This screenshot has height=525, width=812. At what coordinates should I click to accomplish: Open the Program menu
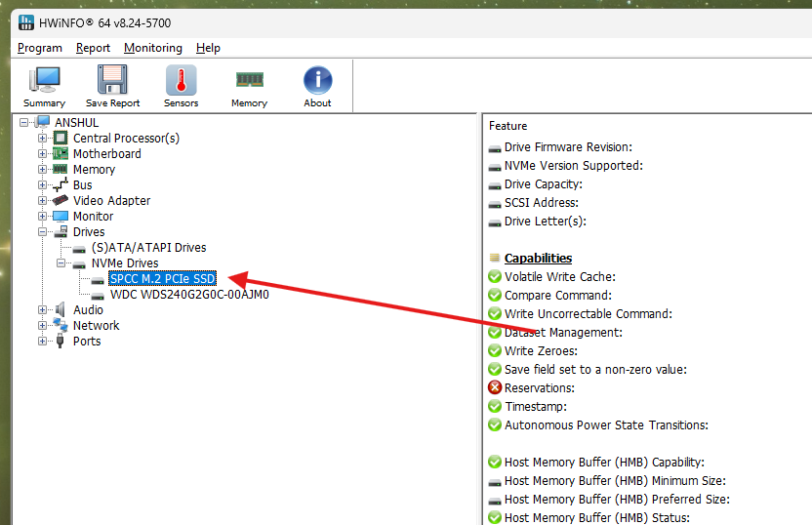[x=40, y=48]
